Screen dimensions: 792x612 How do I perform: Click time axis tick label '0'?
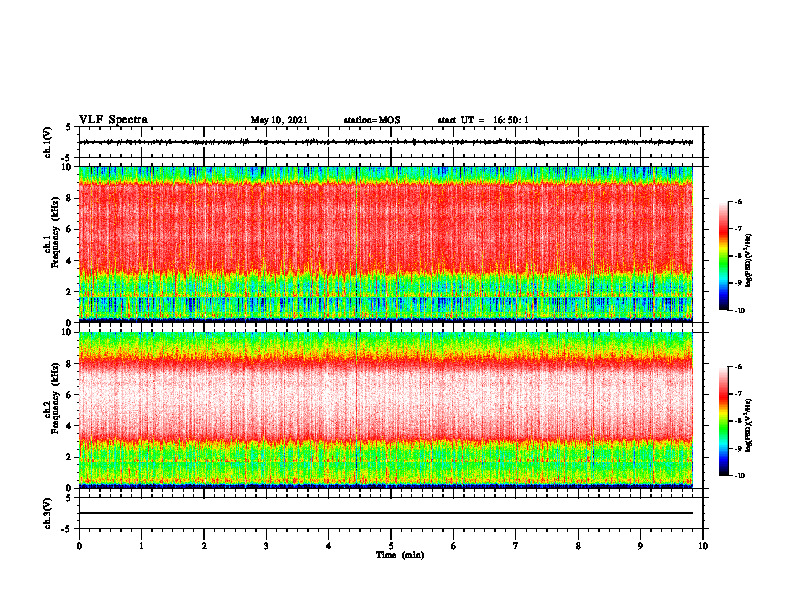pyautogui.click(x=79, y=546)
